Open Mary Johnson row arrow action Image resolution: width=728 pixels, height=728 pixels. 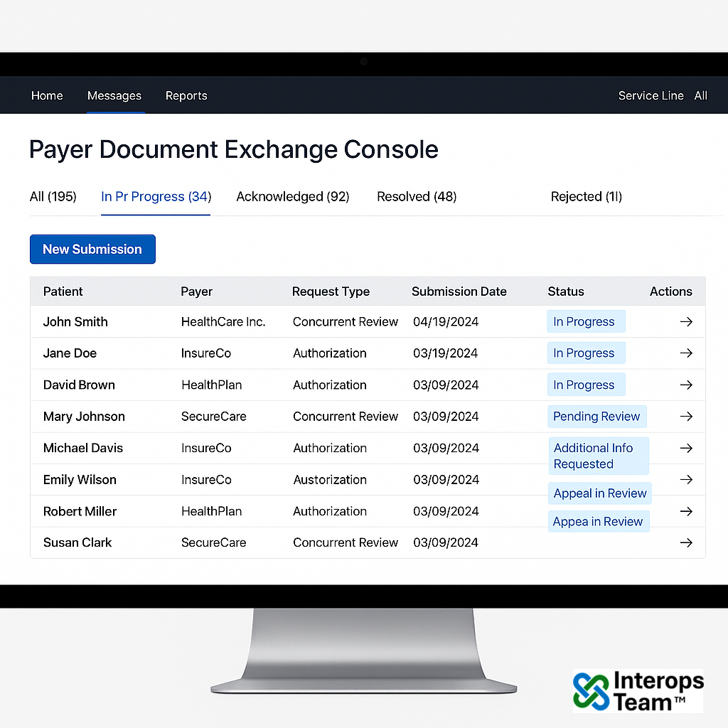(x=686, y=417)
